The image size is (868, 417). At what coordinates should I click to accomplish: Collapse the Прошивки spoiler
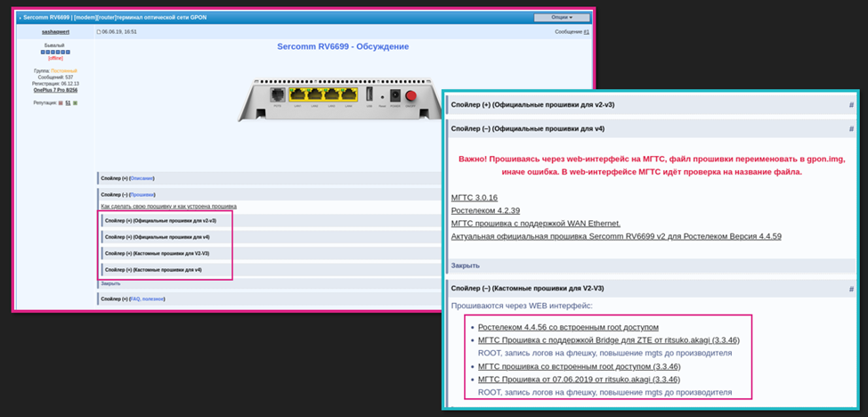(142, 193)
